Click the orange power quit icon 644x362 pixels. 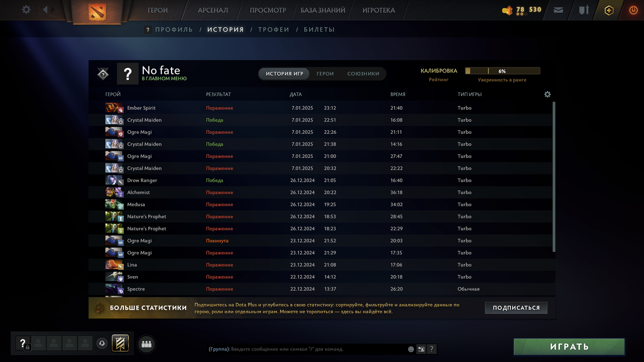pos(633,10)
